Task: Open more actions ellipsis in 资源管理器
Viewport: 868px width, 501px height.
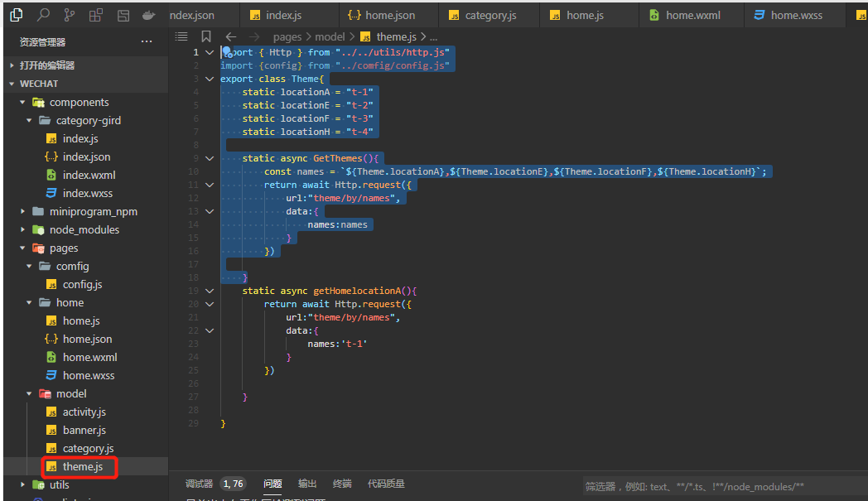Action: (x=147, y=41)
